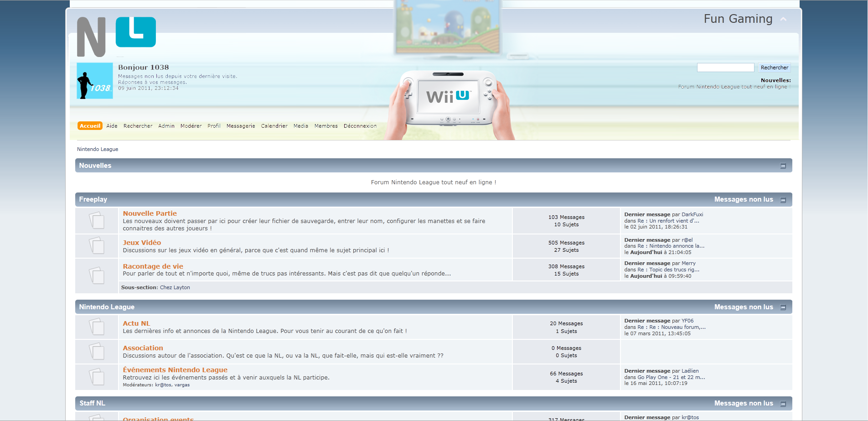Image resolution: width=868 pixels, height=421 pixels.
Task: Open last post Re : Re : Nouveau forum,...
Action: tap(672, 327)
